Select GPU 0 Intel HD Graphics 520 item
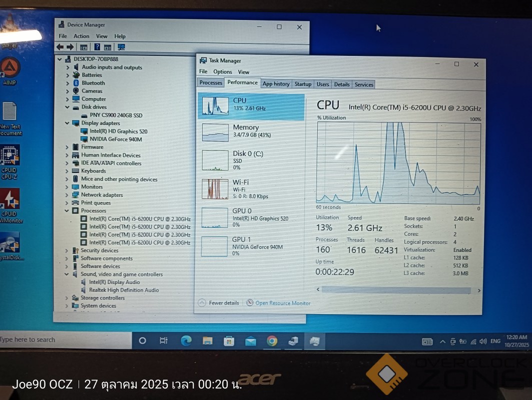This screenshot has height=400, width=532. pos(251,217)
